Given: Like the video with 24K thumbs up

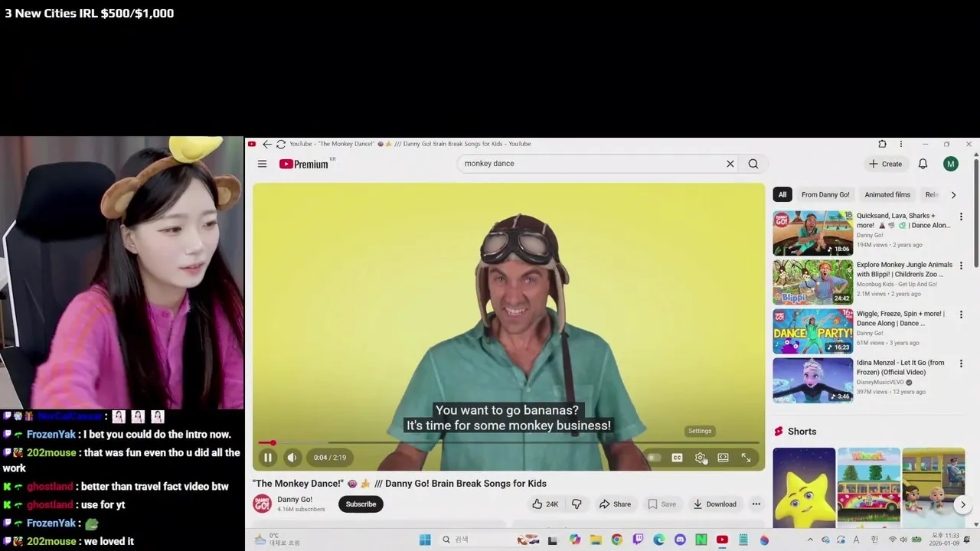Looking at the screenshot, I should pyautogui.click(x=545, y=504).
